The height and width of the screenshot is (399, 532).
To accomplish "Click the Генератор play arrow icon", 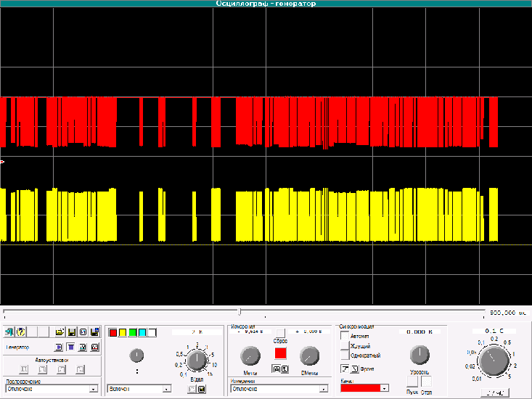I will click(59, 347).
